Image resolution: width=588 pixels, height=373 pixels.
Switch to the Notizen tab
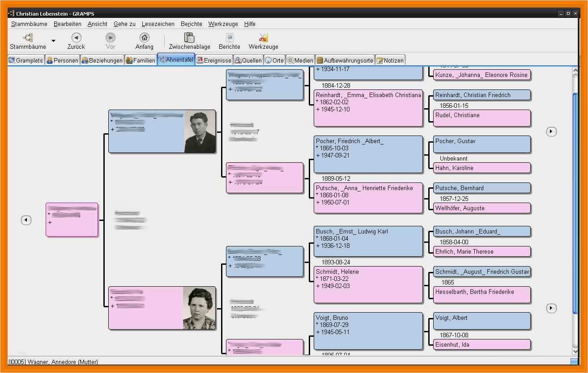point(390,60)
